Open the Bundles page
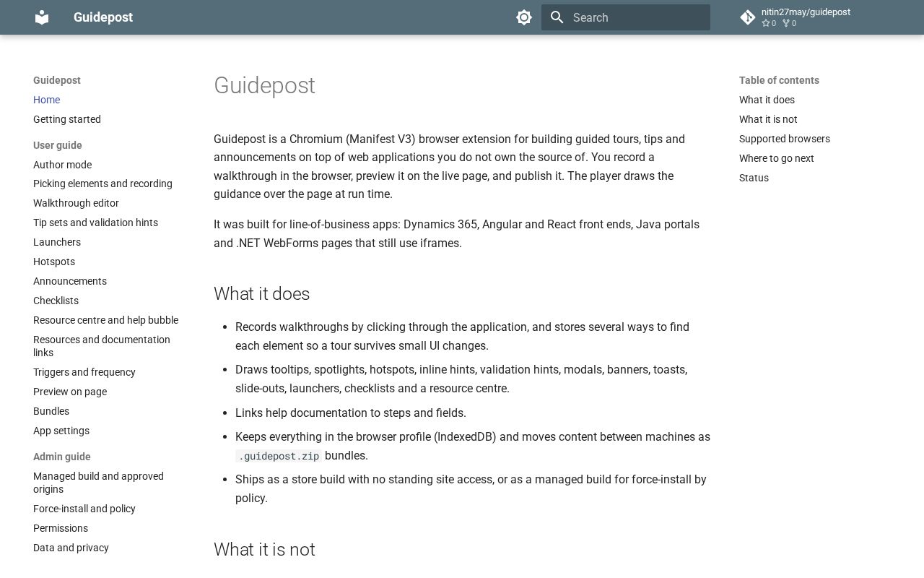The image size is (924, 578). pyautogui.click(x=51, y=411)
